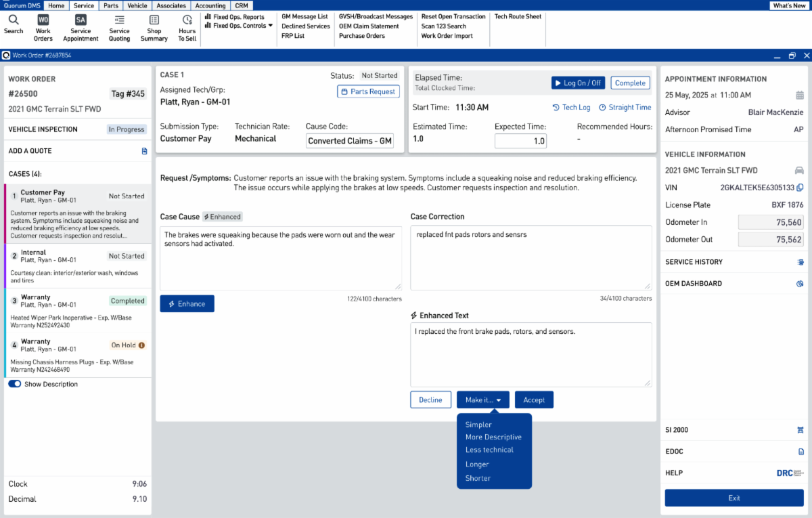Open the calendar icon beside the appointment date
The image size is (812, 518).
801,95
